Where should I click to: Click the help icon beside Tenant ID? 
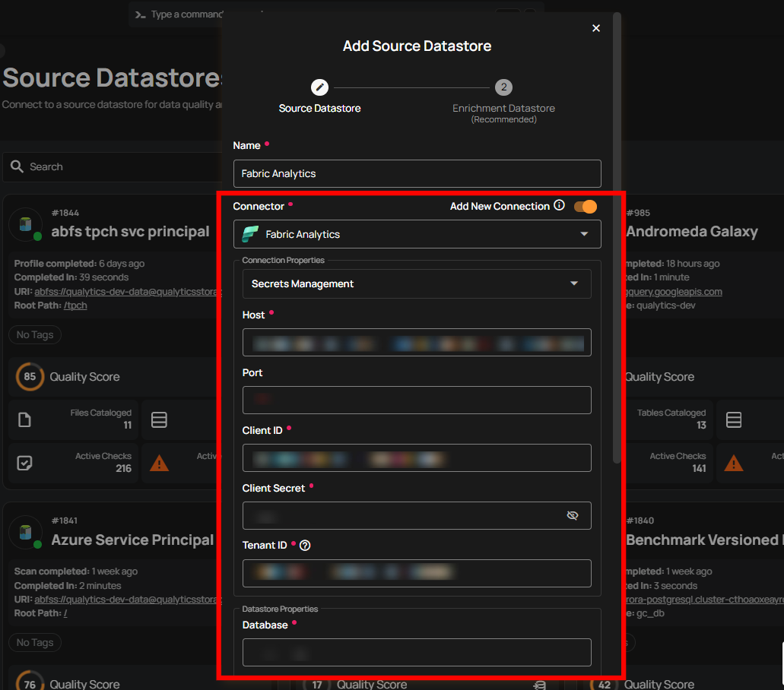[x=305, y=545]
